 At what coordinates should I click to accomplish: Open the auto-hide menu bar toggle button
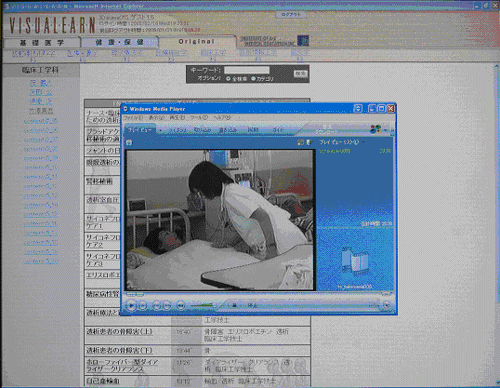tap(358, 109)
